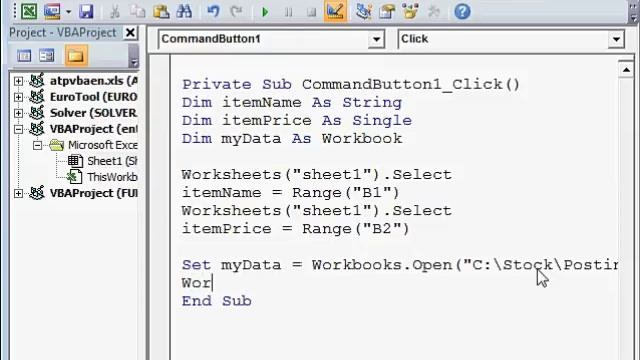The height and width of the screenshot is (360, 640).
Task: Save the project with the floppy icon
Action: [86, 11]
